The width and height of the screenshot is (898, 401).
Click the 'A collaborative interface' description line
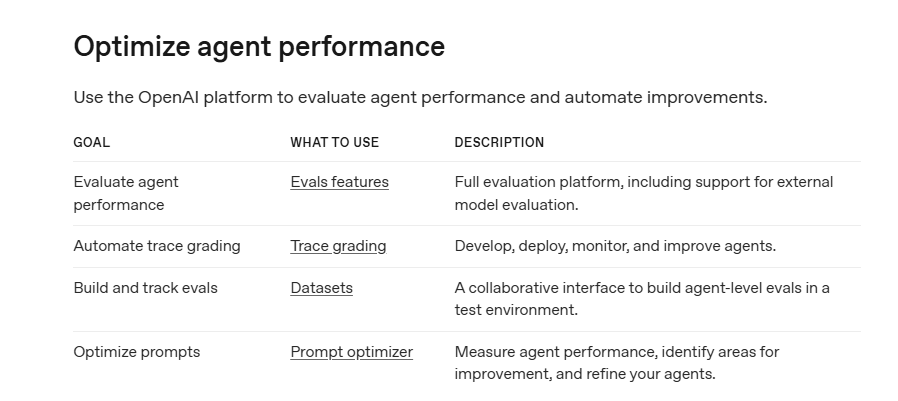(641, 288)
